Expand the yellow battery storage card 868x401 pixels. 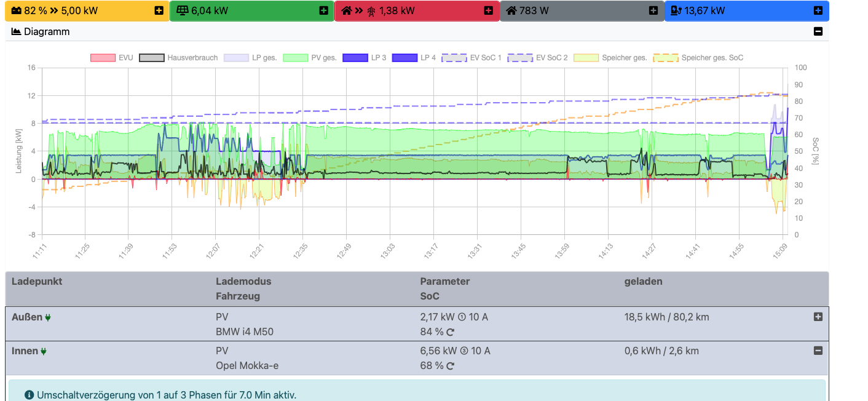pos(159,10)
